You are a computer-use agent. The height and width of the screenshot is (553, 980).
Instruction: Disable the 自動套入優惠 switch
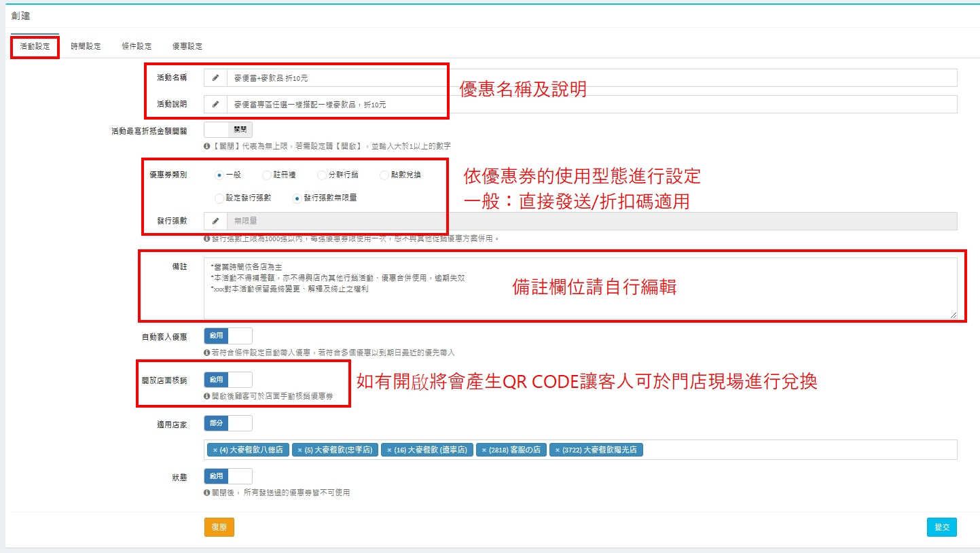[x=228, y=336]
